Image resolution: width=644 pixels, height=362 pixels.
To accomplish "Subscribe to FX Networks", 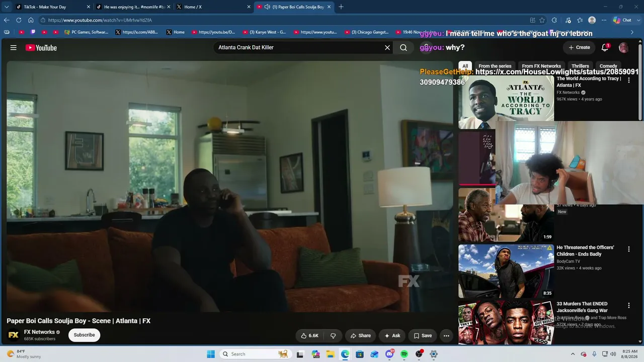I will [x=85, y=335].
